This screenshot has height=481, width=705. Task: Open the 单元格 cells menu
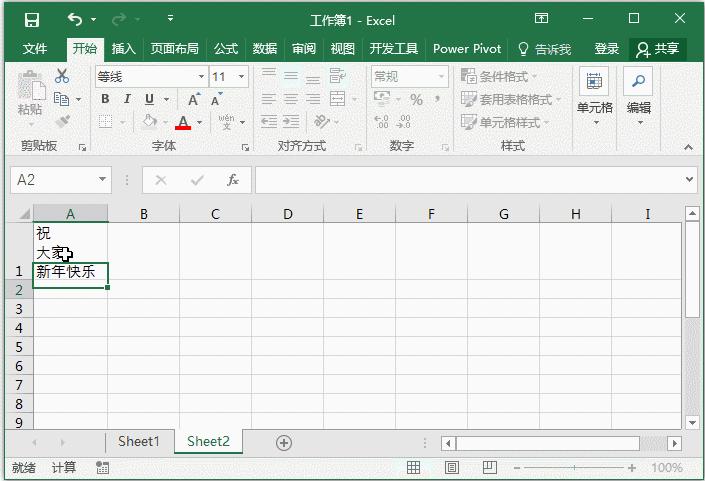pos(594,97)
